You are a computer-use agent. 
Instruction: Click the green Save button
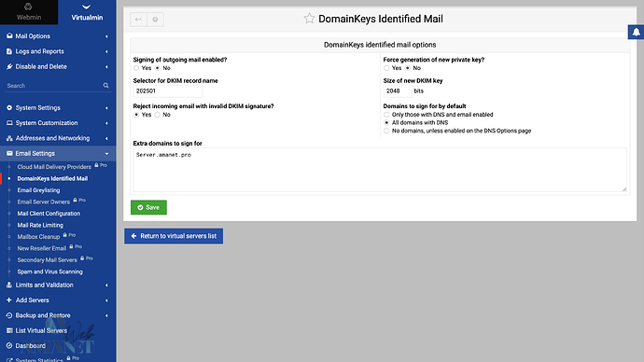point(148,207)
